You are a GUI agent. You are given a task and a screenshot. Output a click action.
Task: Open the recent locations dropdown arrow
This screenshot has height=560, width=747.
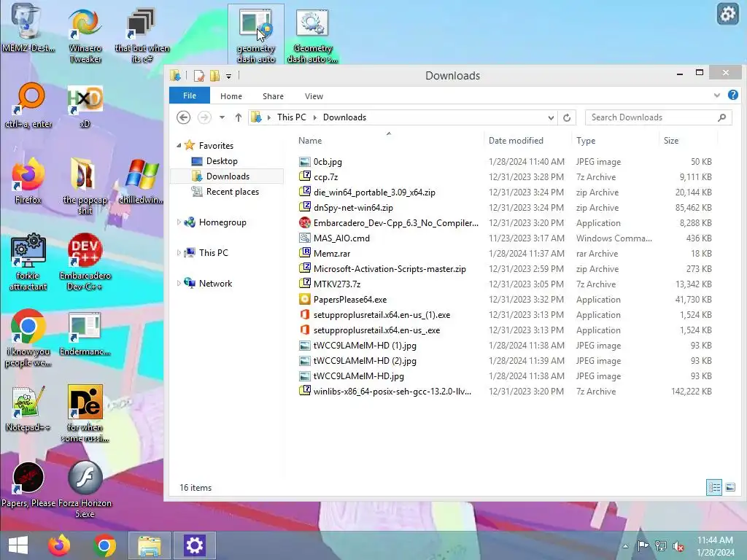(222, 117)
